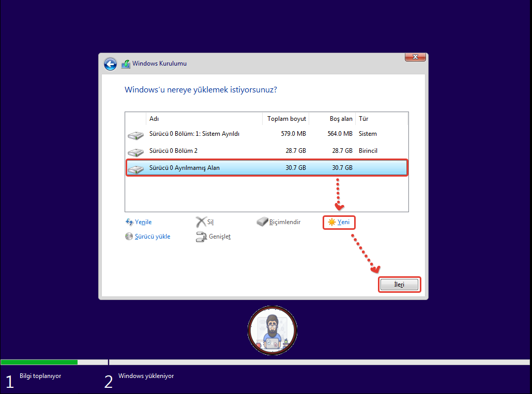
Task: Choose the Sil link text
Action: click(210, 222)
